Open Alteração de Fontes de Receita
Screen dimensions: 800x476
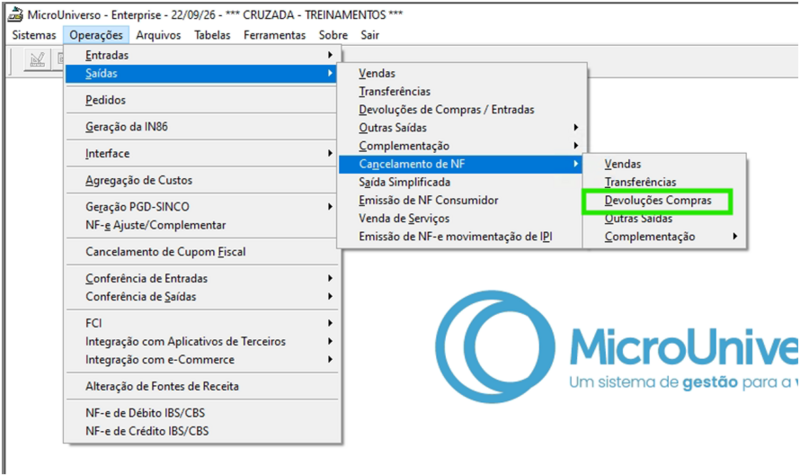pos(202,386)
